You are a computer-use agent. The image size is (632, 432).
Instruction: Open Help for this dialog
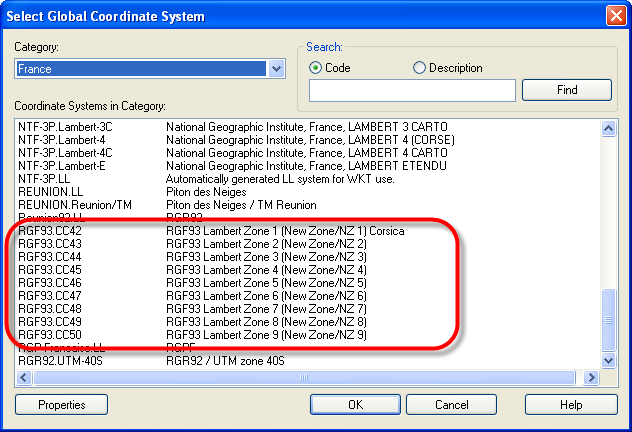pos(570,405)
